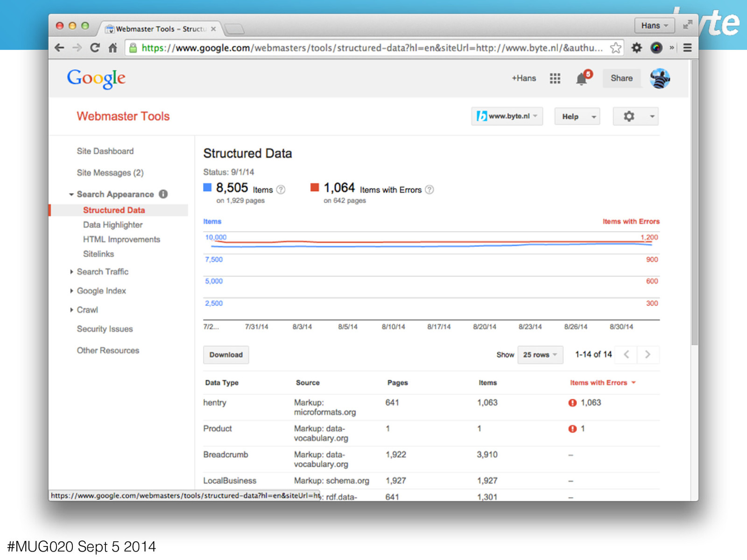Screen dimensions: 747x560
Task: Open the Help dropdown
Action: coord(578,116)
